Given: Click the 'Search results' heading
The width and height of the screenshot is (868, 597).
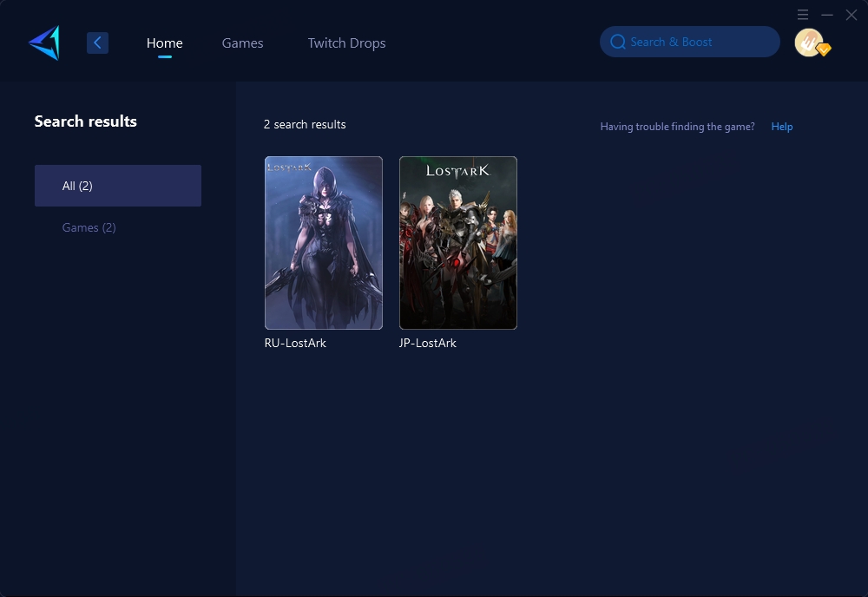Looking at the screenshot, I should (x=85, y=121).
